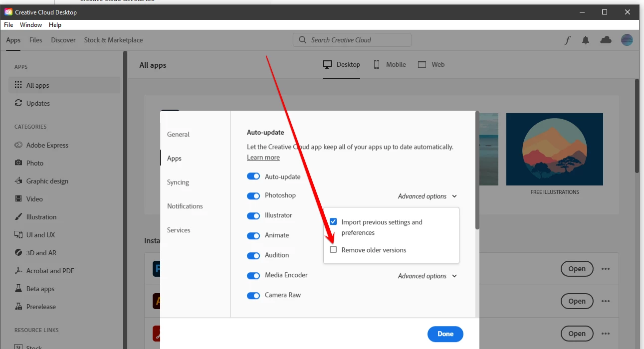Click the main window vertical scrollbar

pyautogui.click(x=637, y=126)
